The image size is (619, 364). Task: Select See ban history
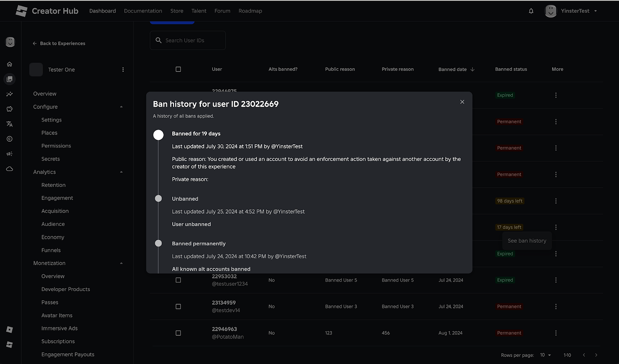527,240
